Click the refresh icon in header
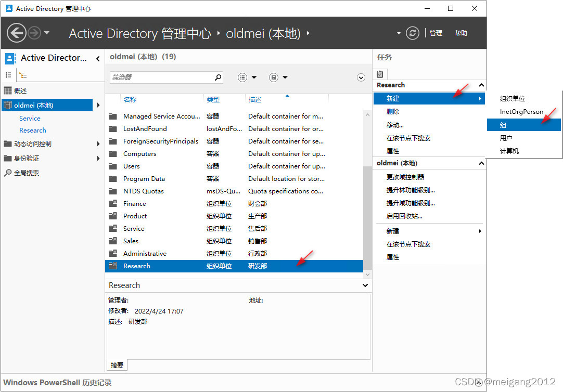The image size is (563, 392). pyautogui.click(x=413, y=33)
